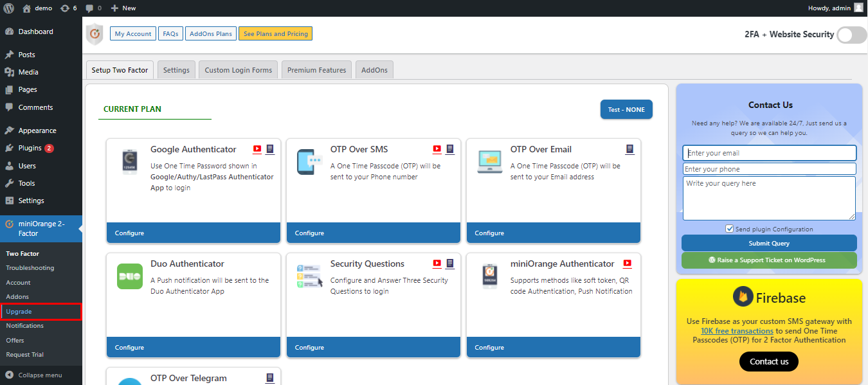Click the WordPress logo in admin bar

(x=8, y=8)
